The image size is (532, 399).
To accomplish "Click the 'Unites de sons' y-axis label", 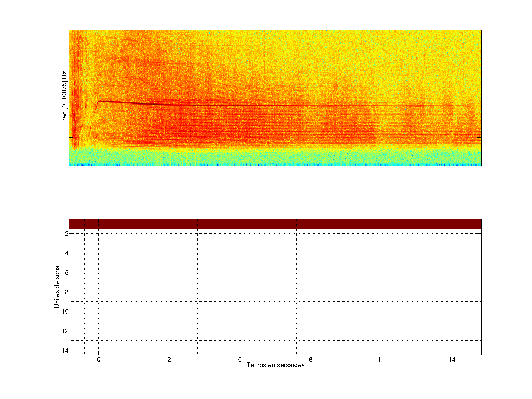I will click(57, 287).
